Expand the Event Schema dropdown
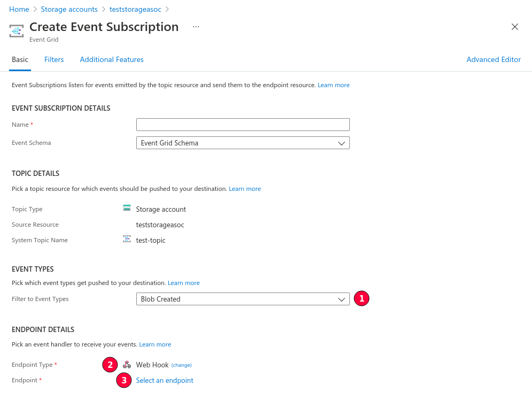The height and width of the screenshot is (408, 532). coord(243,143)
